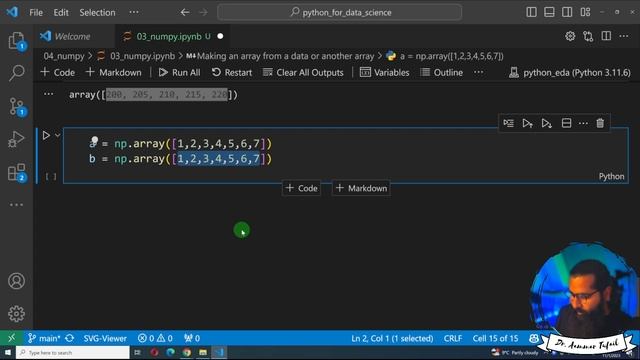Open the notebook Outline

tap(442, 72)
